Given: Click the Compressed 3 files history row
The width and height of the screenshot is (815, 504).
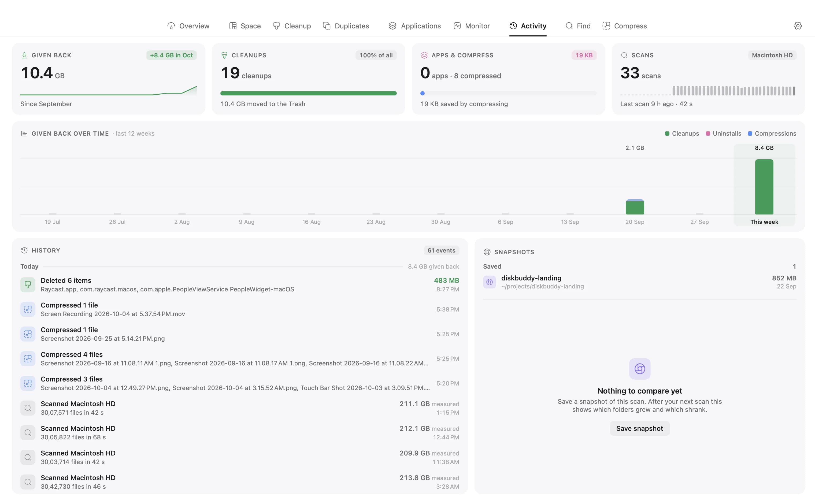Looking at the screenshot, I should (x=240, y=383).
